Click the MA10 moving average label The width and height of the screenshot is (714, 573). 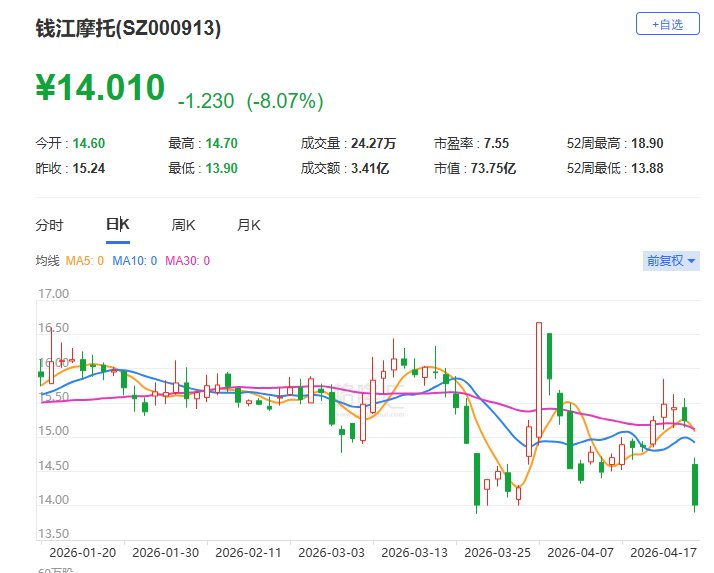(135, 261)
